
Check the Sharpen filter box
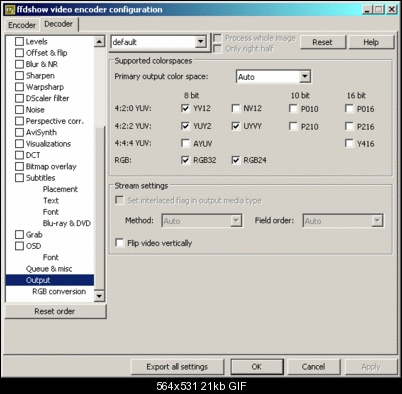click(x=19, y=76)
